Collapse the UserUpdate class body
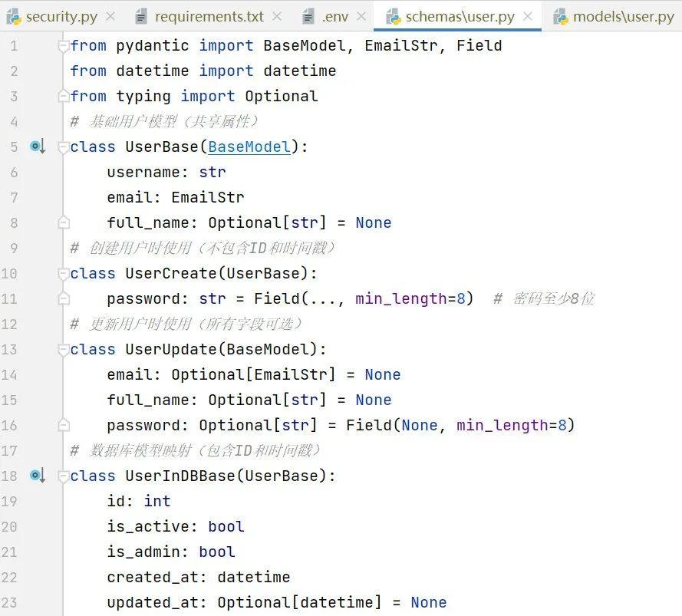The image size is (682, 616). pos(63,349)
